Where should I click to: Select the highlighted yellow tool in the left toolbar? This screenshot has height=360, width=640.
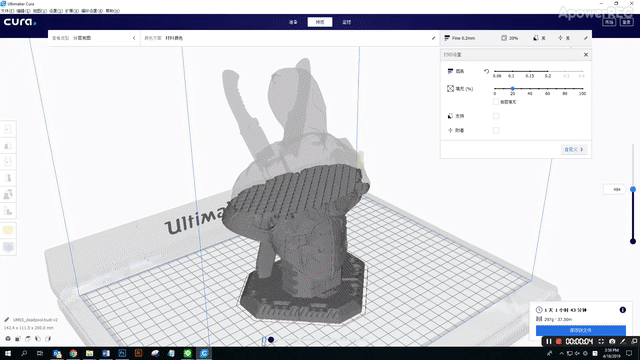(x=8, y=230)
